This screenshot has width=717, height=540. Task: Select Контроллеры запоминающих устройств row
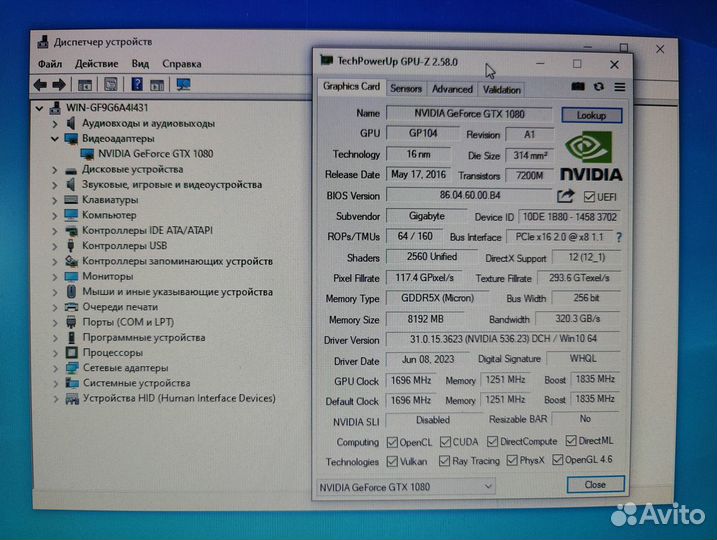[x=177, y=261]
